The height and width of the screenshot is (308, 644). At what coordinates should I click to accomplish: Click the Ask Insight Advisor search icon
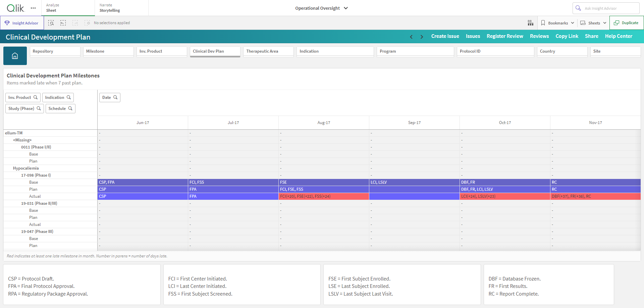[578, 8]
